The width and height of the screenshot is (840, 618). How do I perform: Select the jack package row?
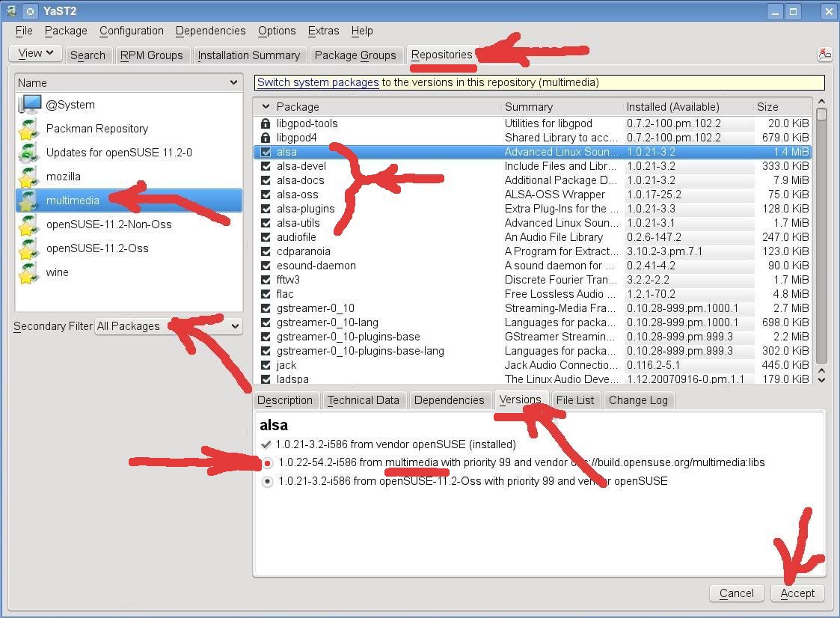pyautogui.click(x=533, y=365)
